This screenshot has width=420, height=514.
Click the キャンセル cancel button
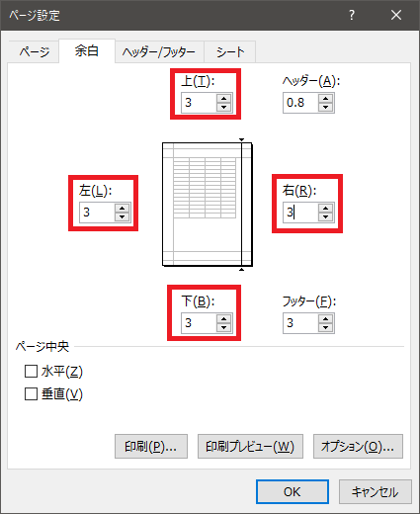(x=376, y=491)
